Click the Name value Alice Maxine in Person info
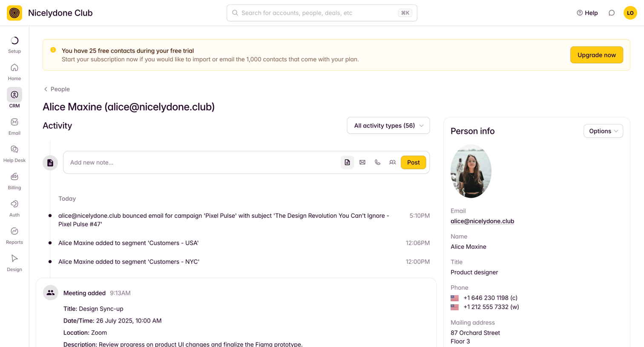The image size is (644, 347). [x=469, y=247]
